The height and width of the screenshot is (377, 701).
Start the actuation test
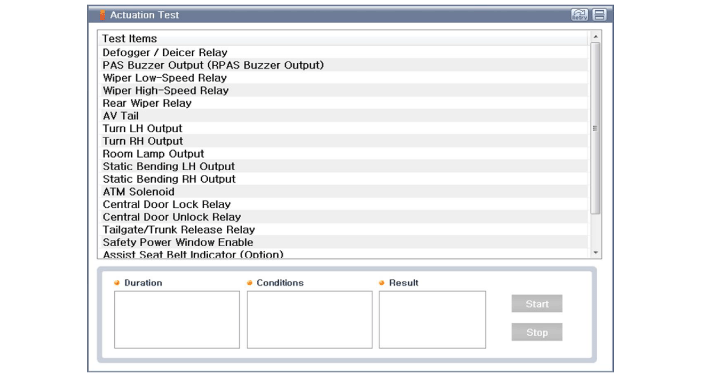click(537, 304)
